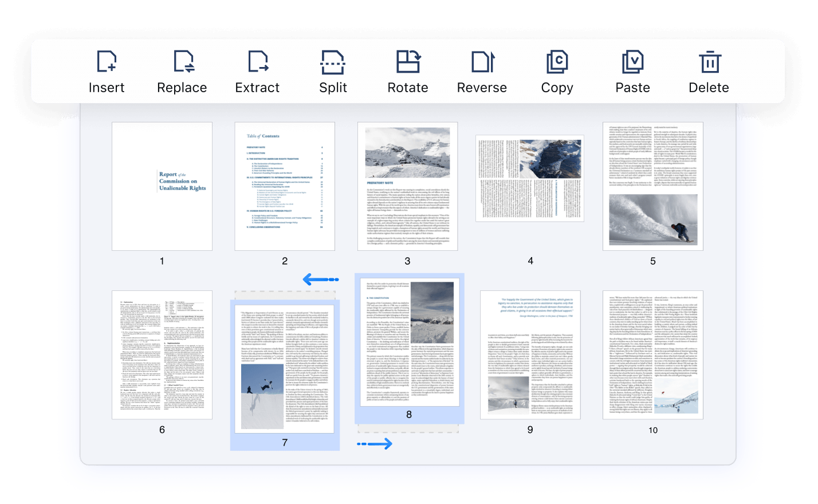
Task: Select page 5 thumbnail with skier photo
Action: [x=652, y=186]
